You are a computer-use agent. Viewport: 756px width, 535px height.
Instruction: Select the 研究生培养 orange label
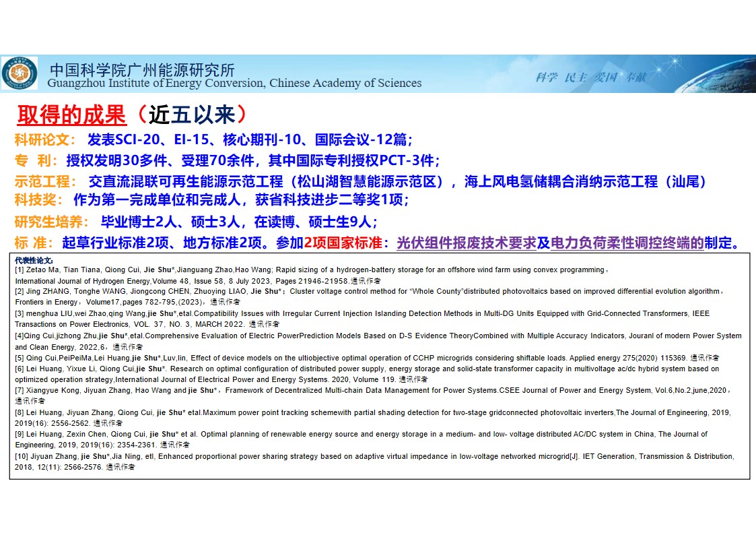[x=52, y=222]
